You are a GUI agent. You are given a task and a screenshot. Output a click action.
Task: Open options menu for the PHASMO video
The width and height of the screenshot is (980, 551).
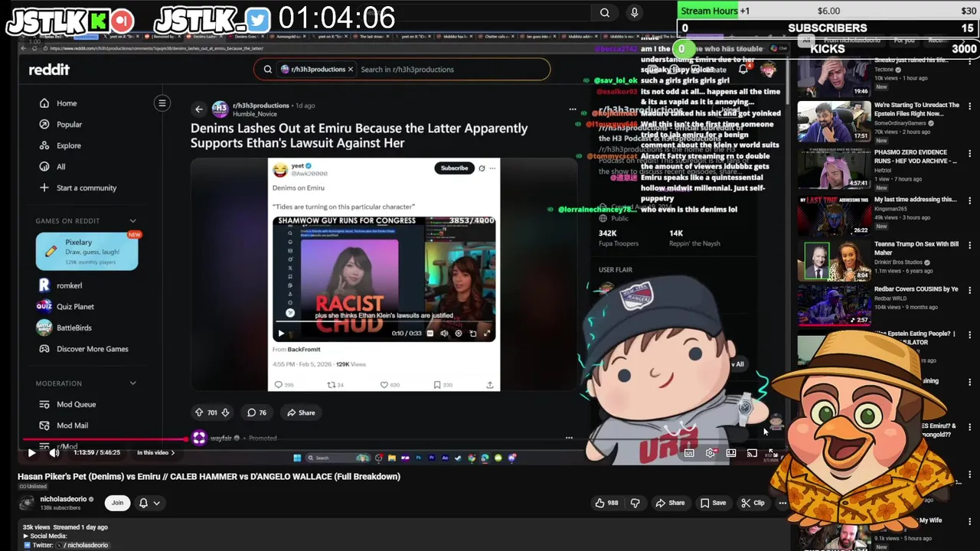pos(971,154)
